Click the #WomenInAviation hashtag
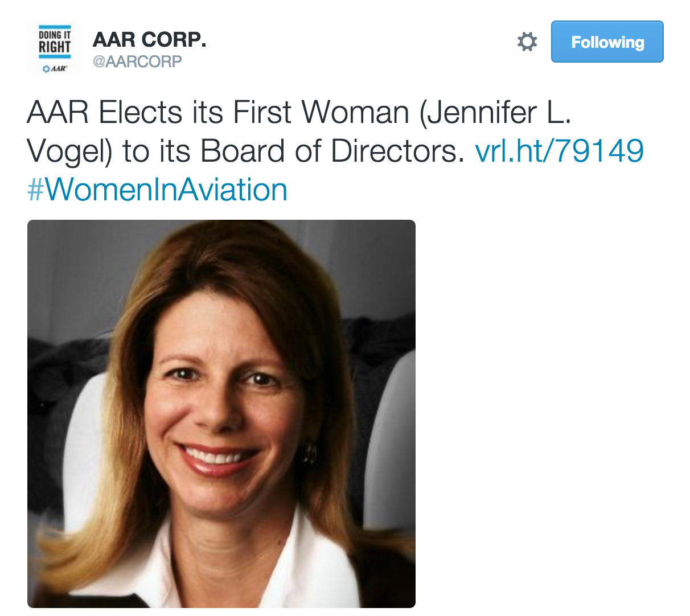 158,190
